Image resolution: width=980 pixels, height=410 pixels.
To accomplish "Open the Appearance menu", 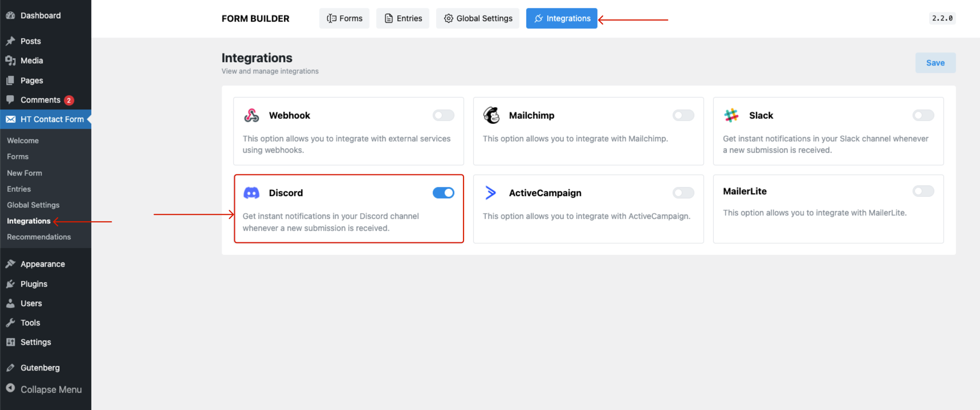I will pyautogui.click(x=43, y=264).
